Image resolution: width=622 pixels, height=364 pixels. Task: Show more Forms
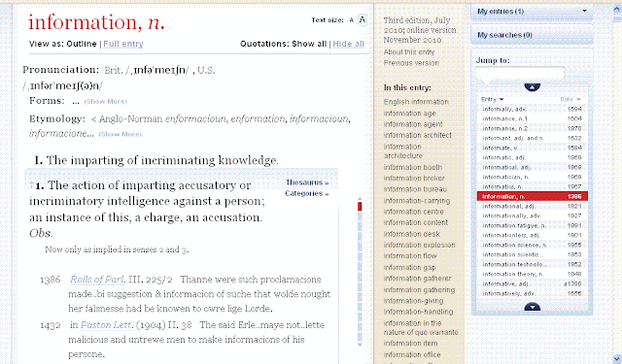pyautogui.click(x=106, y=102)
